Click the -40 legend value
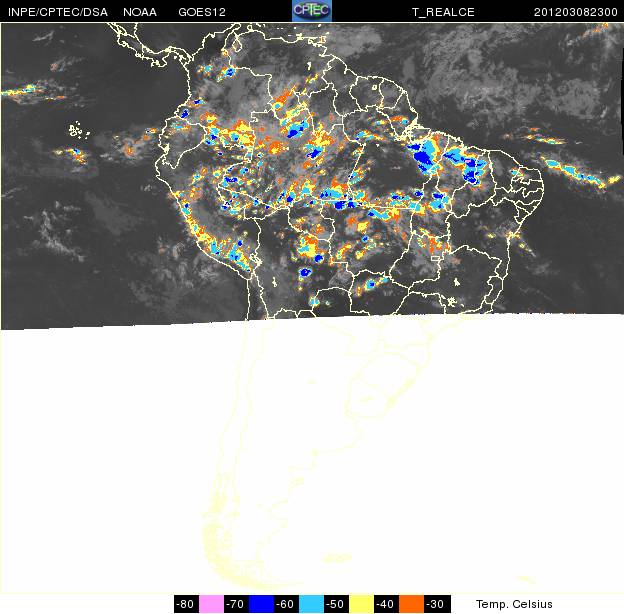The height and width of the screenshot is (614, 624). [x=386, y=604]
